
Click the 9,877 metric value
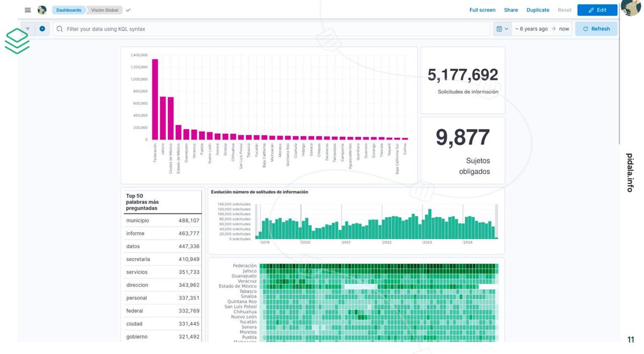click(463, 138)
